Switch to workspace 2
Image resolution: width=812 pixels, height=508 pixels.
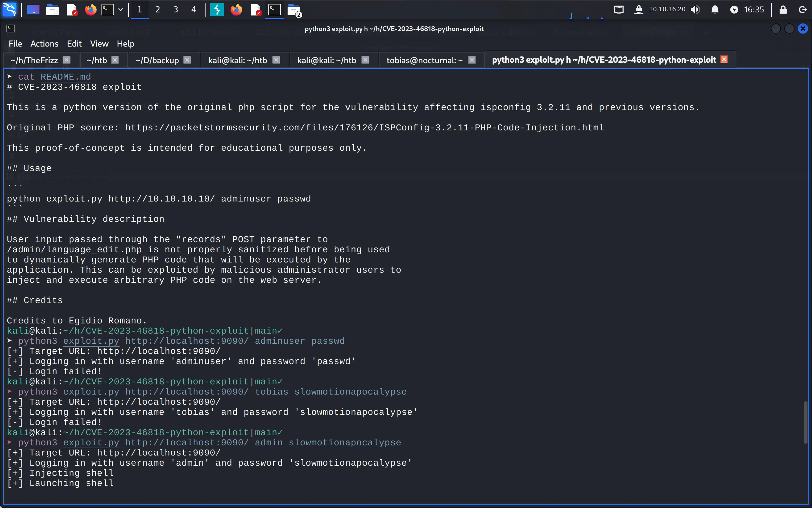(x=157, y=10)
